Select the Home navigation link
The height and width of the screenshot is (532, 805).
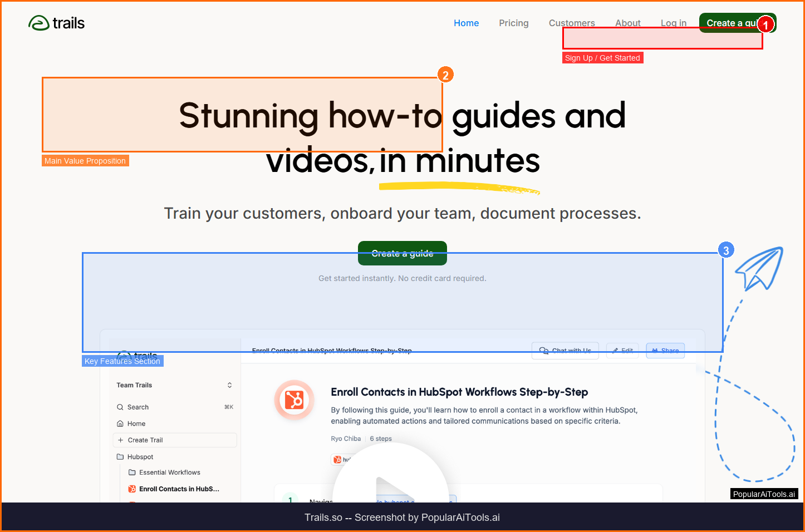click(x=466, y=23)
